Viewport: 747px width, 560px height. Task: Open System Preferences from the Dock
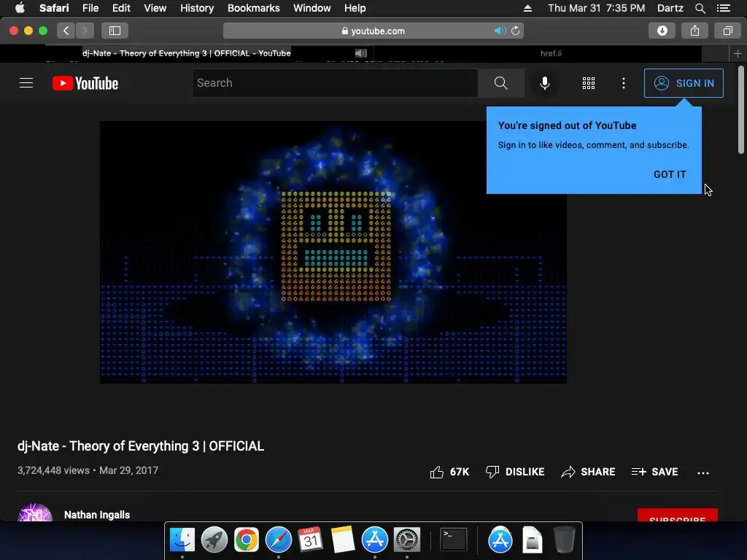pos(407,540)
